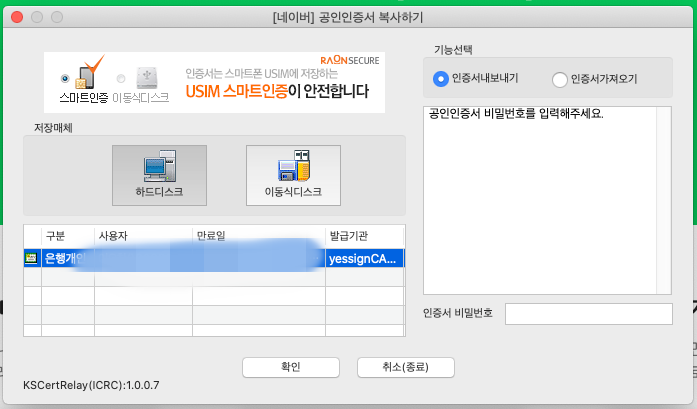
Task: Click the message area scrollbar
Action: click(x=664, y=200)
